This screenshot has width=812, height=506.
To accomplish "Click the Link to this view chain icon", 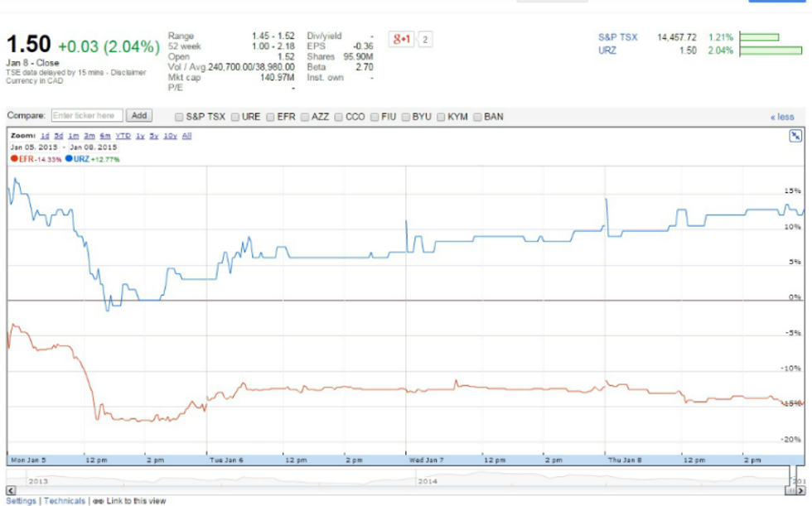I will 97,501.
